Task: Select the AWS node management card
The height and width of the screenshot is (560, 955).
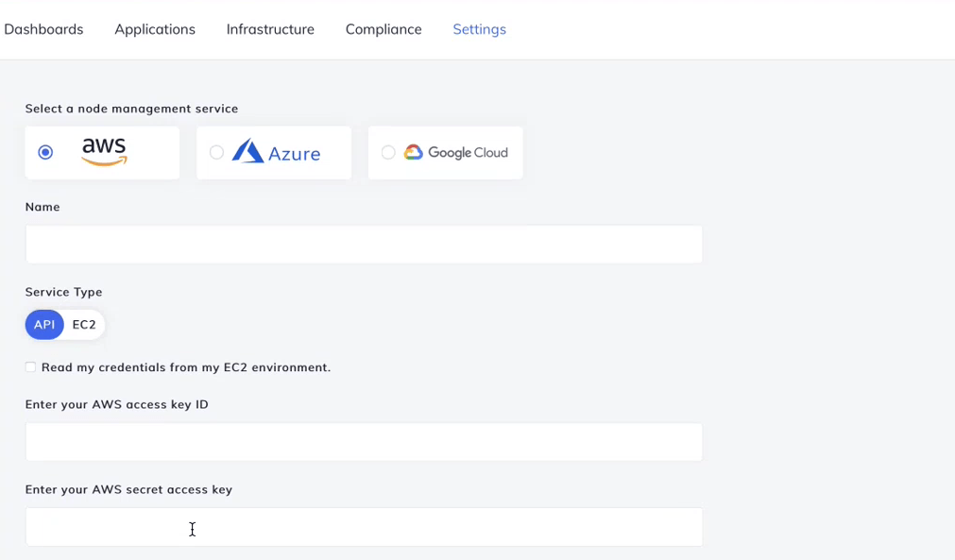Action: [x=102, y=152]
